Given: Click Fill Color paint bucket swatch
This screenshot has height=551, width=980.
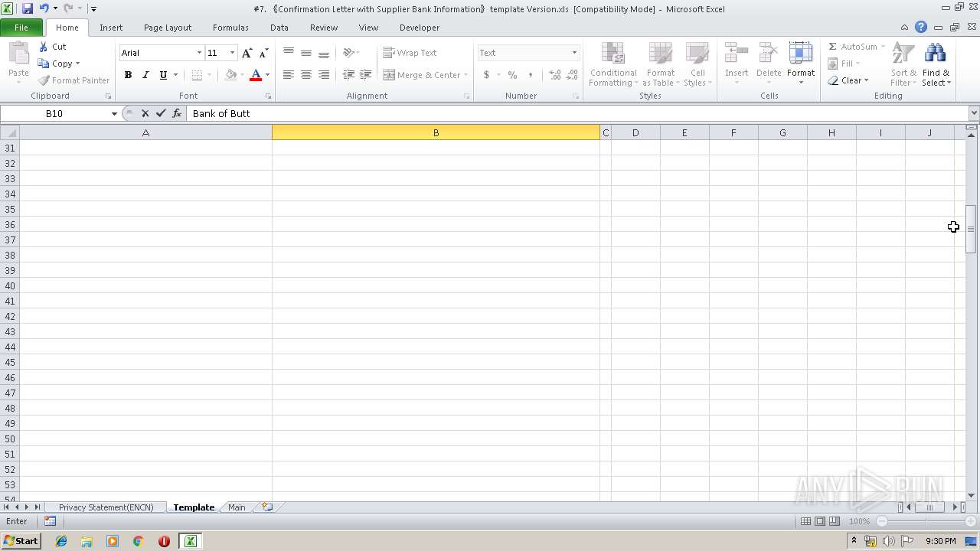Looking at the screenshot, I should pyautogui.click(x=230, y=75).
